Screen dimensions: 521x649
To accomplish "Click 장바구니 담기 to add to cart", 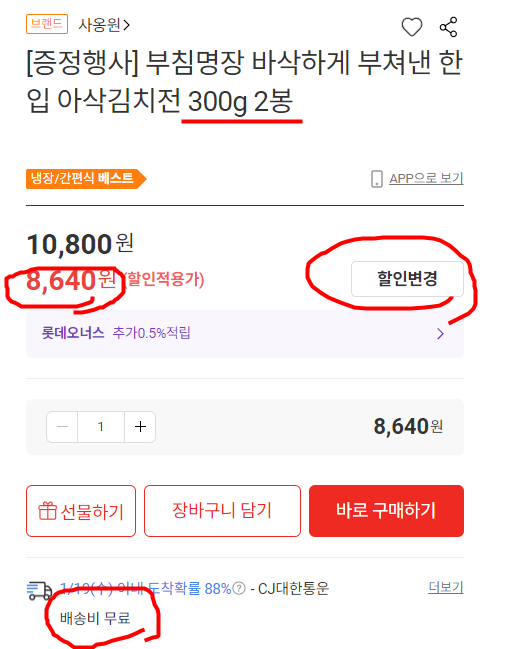I will click(222, 511).
